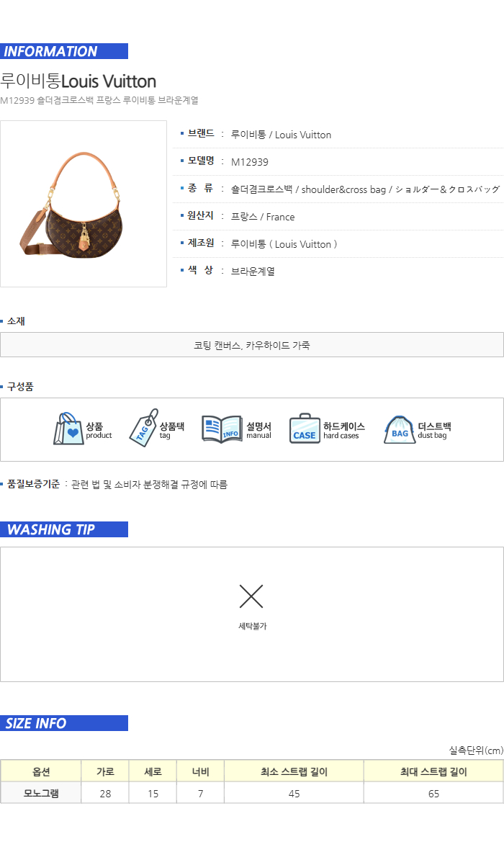Click the 모노그램 option row label
The width and height of the screenshot is (504, 865).
pos(41,793)
